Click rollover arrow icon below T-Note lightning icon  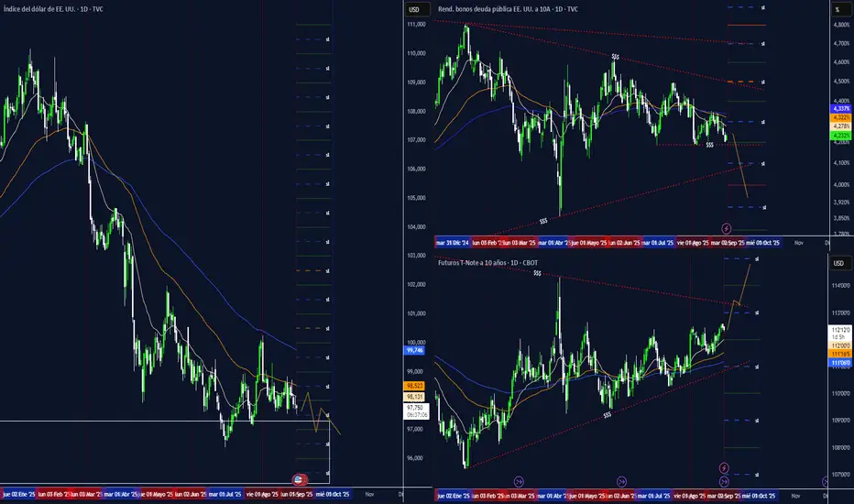(x=724, y=481)
